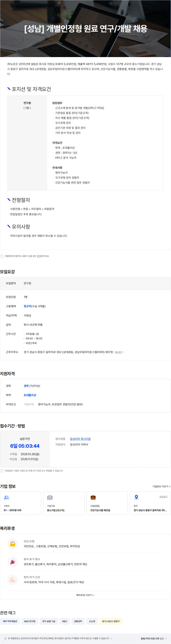Click the 국민연금, 고용보험 benefits line
171x644 pixels.
click(x=52, y=546)
